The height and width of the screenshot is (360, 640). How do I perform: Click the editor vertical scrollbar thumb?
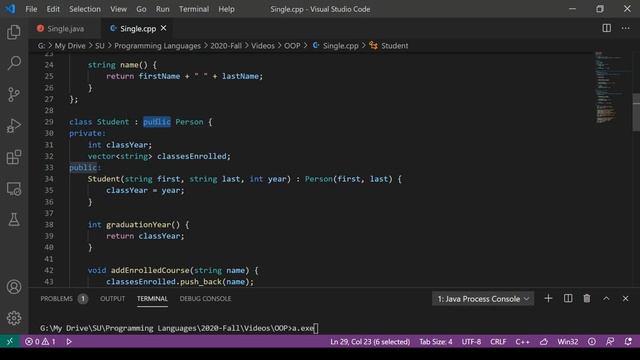[x=636, y=112]
